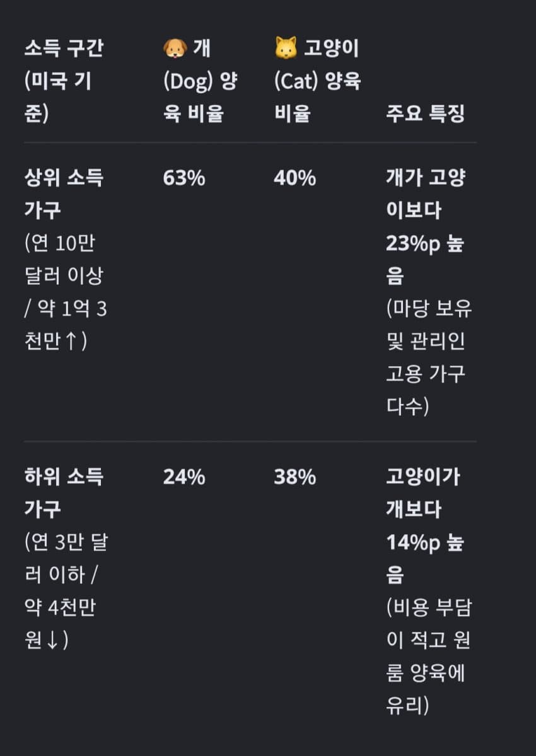This screenshot has width=536, height=756.
Task: Click the 63% dog ownership value
Action: click(x=184, y=178)
